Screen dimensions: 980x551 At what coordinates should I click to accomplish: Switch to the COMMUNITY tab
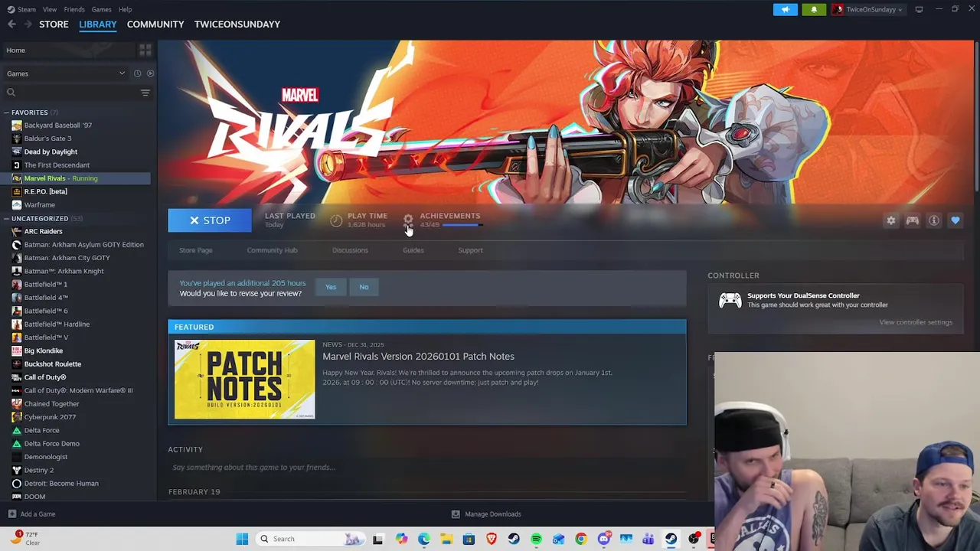155,24
